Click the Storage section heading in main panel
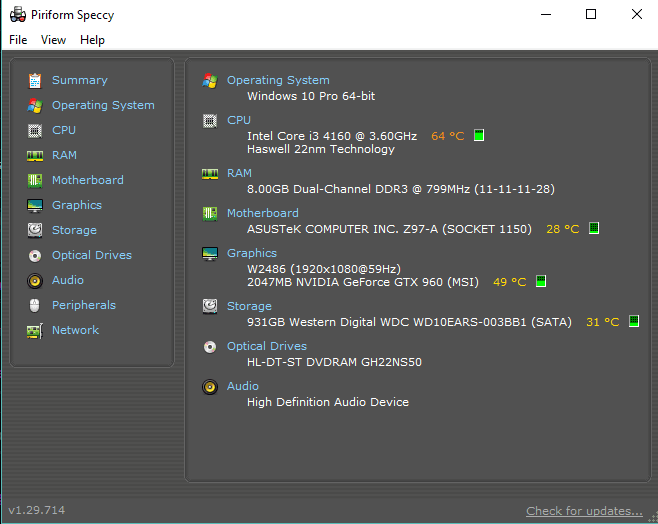 point(249,306)
